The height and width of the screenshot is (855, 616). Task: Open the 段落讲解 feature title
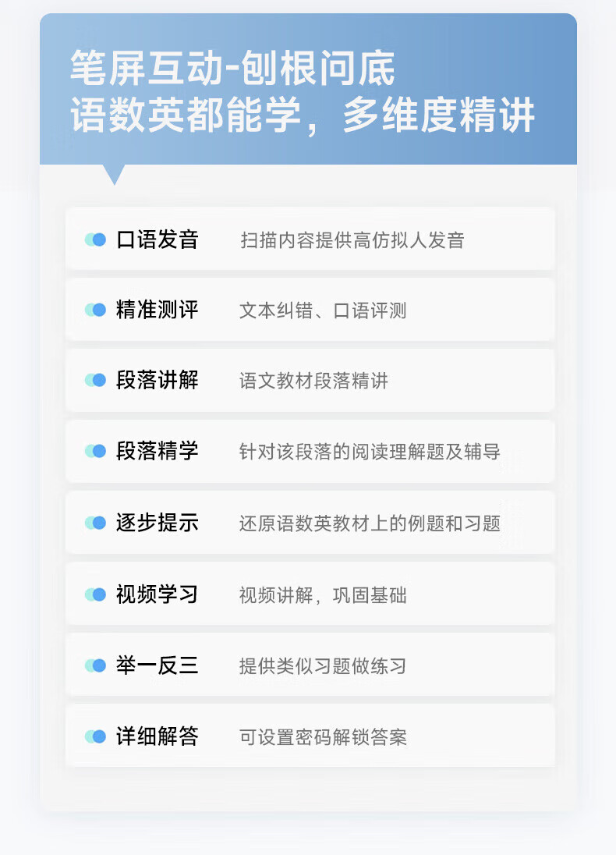coord(157,381)
